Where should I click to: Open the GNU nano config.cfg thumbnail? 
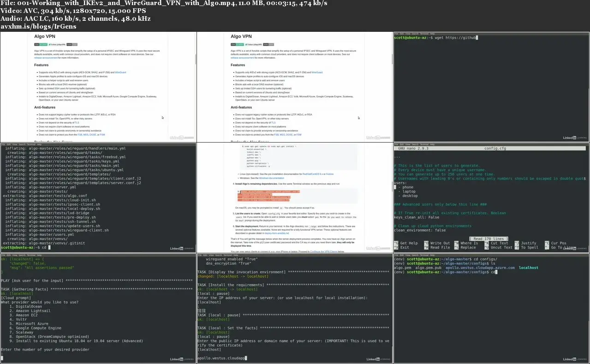pyautogui.click(x=491, y=198)
